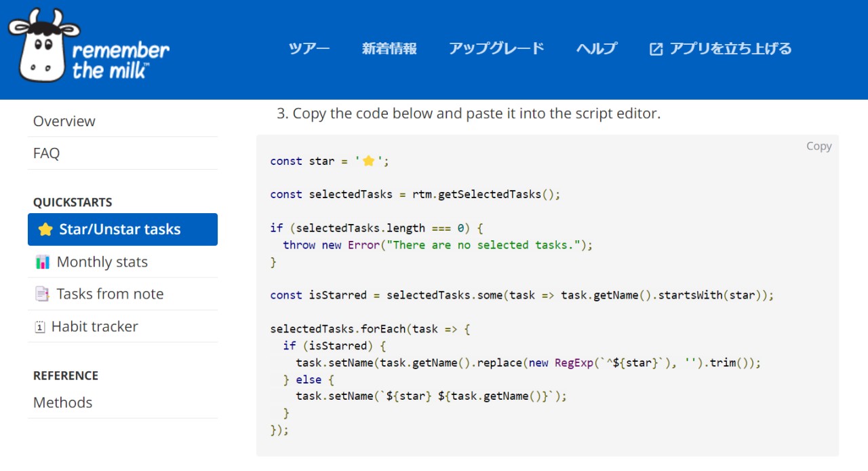The image size is (868, 471).
Task: Click the star icon in the sidebar
Action: tap(45, 229)
